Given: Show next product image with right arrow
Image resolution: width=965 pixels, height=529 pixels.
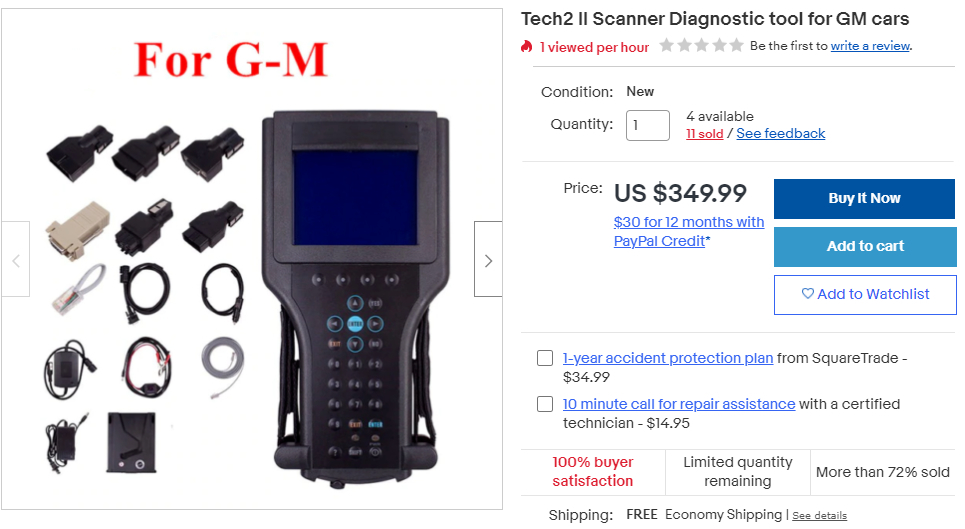Looking at the screenshot, I should [488, 259].
